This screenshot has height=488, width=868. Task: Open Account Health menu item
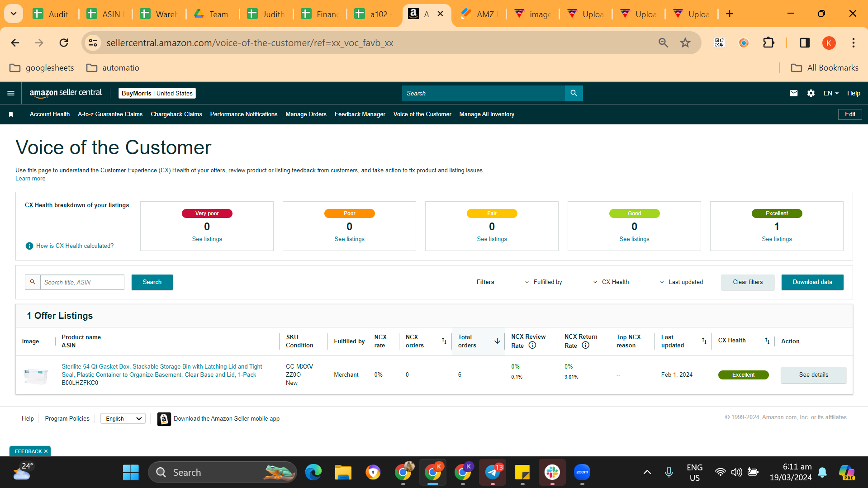(x=50, y=114)
